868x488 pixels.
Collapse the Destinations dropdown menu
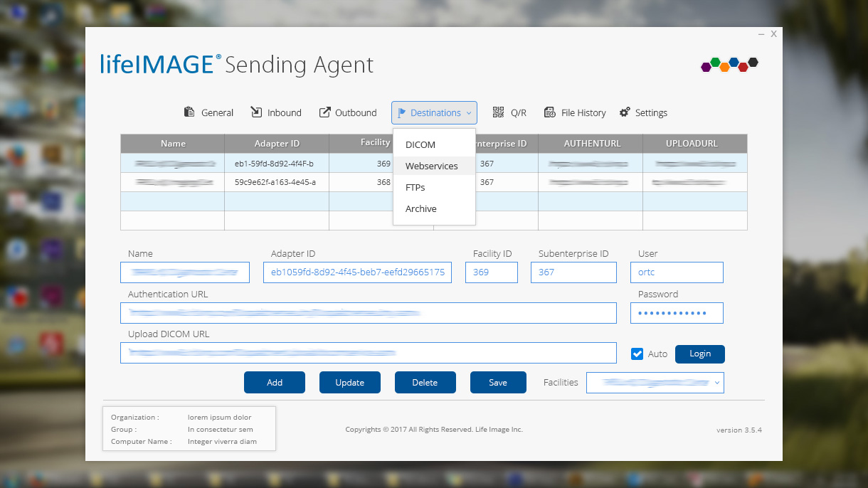click(x=434, y=112)
